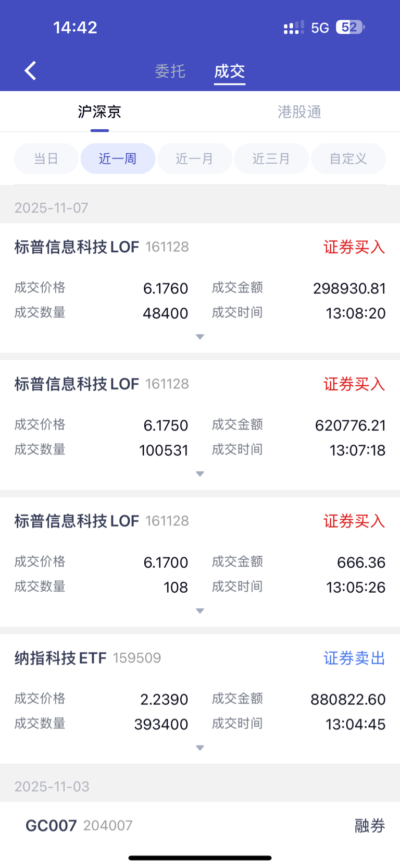Switch to the 委托 tab

tap(170, 71)
